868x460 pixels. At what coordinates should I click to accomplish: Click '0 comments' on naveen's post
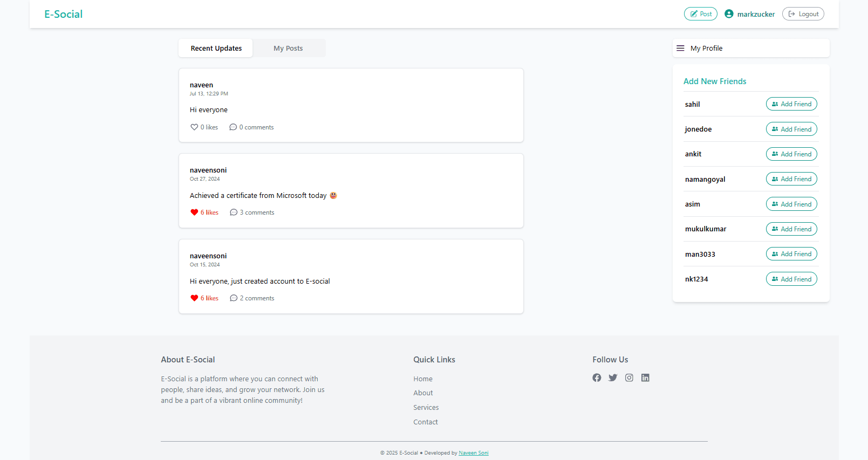coord(256,127)
